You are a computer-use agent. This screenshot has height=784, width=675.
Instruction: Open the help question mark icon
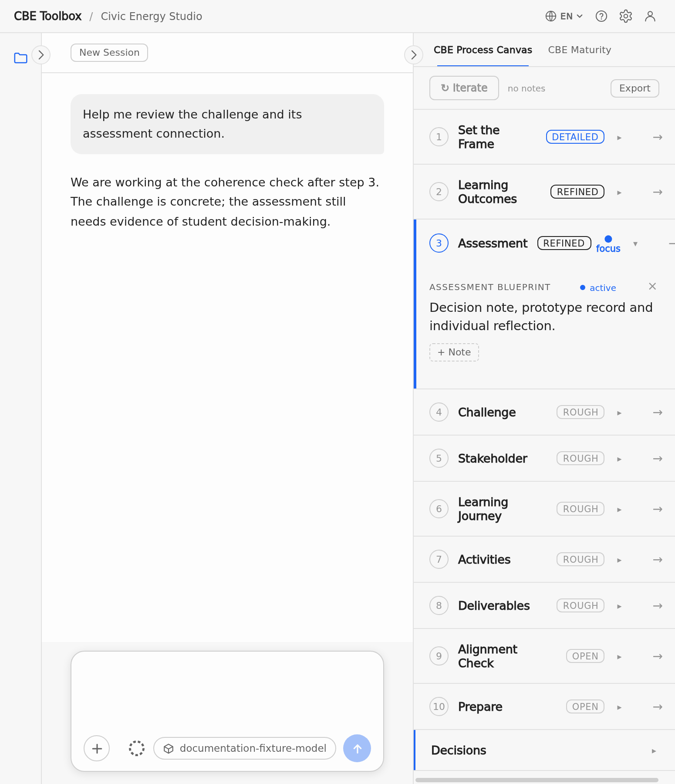(x=601, y=16)
